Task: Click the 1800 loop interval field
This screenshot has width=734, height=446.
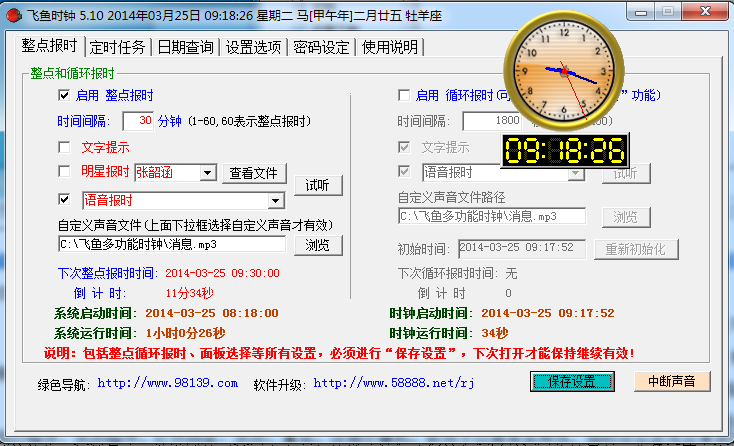Action: 492,121
